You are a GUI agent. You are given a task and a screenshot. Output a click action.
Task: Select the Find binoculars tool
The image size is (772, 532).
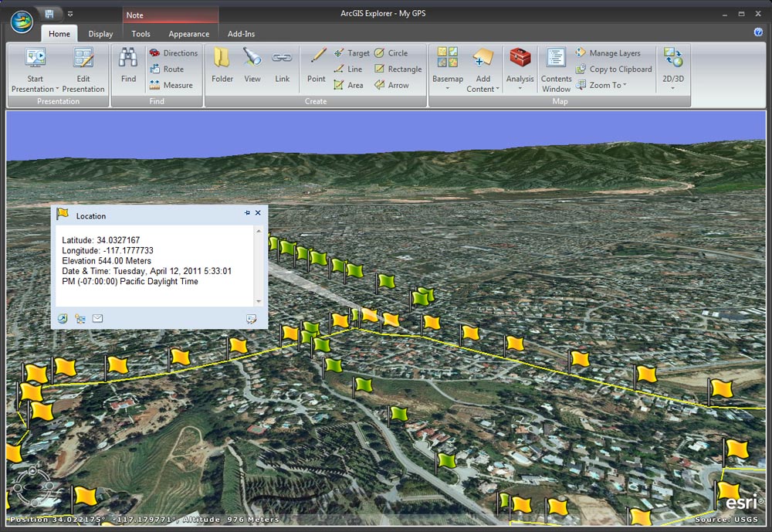point(127,63)
